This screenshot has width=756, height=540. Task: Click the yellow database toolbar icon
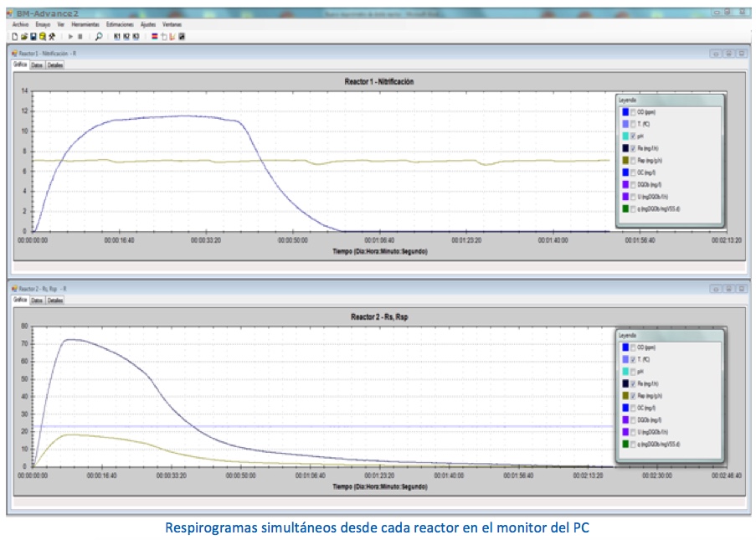[43, 37]
